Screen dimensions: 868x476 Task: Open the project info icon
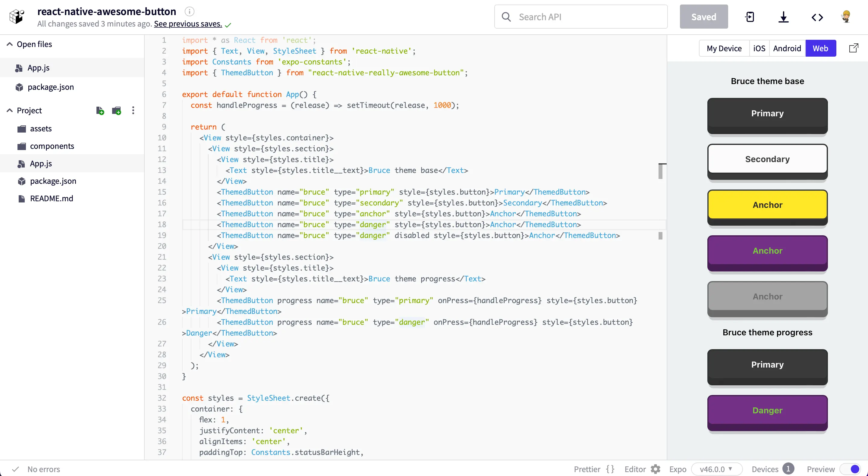coord(189,12)
